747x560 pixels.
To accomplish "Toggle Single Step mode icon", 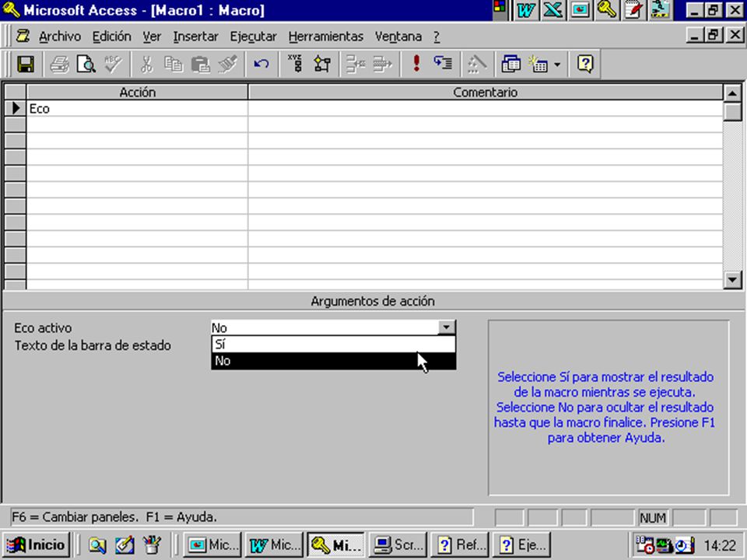I will click(443, 64).
